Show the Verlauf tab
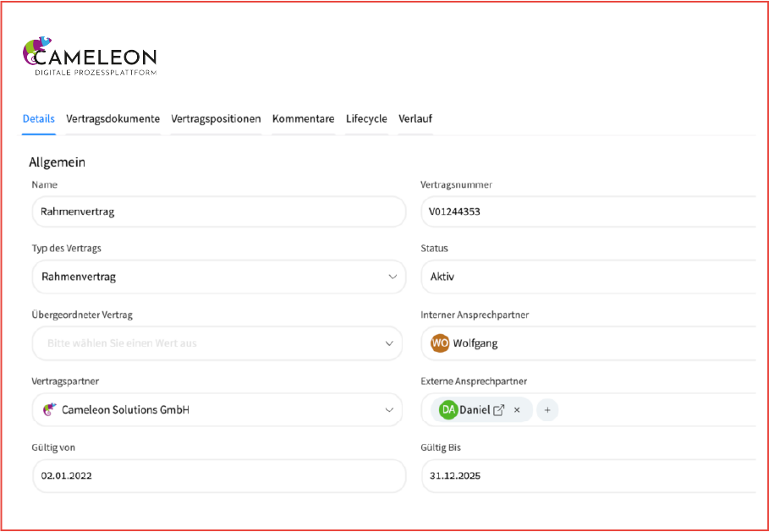This screenshot has height=532, width=769. pyautogui.click(x=415, y=119)
